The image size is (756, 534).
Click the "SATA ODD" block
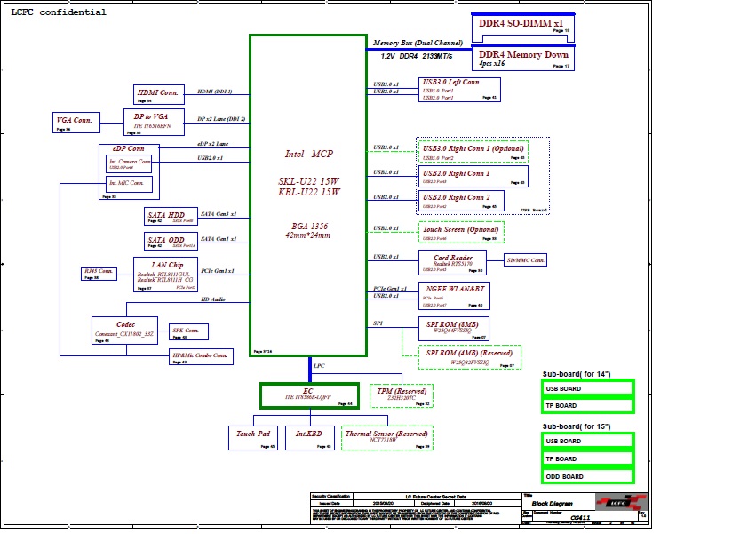pyautogui.click(x=171, y=241)
